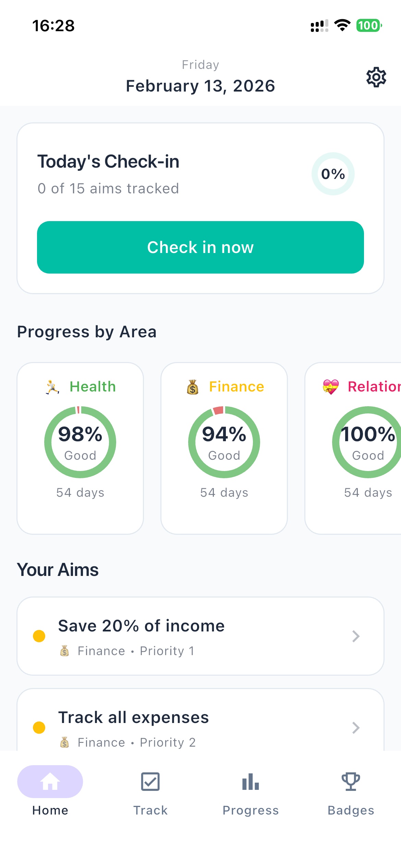Open the Settings gear icon
401x868 pixels.
click(x=376, y=77)
